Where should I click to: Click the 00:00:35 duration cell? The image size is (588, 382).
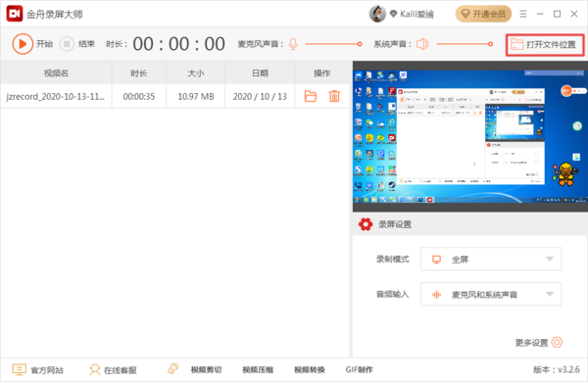click(x=139, y=96)
